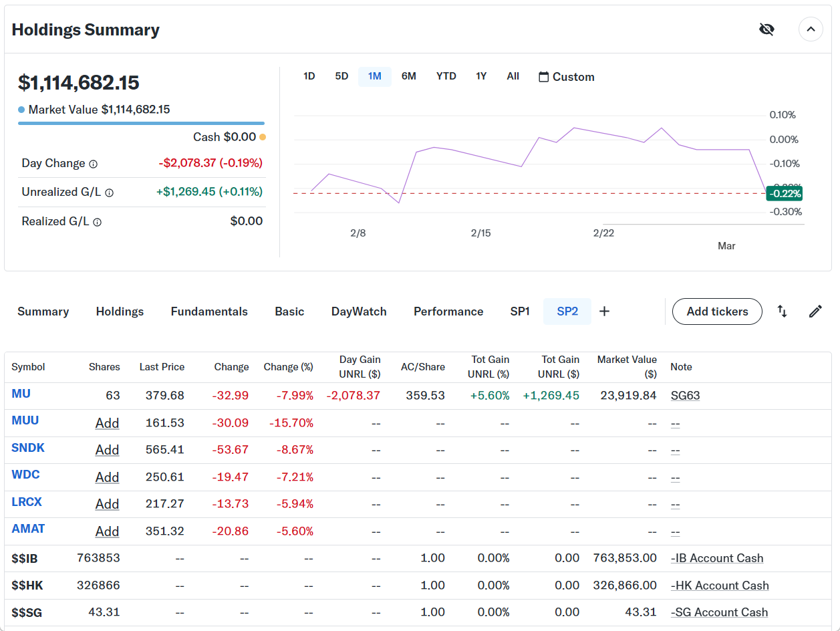840x631 pixels.
Task: Open the Performance tab
Action: tap(448, 311)
